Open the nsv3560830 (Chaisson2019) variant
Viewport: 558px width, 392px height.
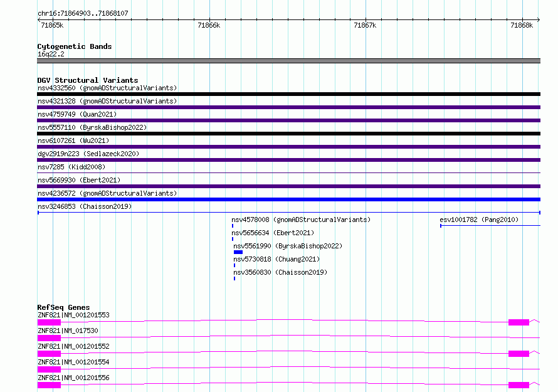pos(280,272)
